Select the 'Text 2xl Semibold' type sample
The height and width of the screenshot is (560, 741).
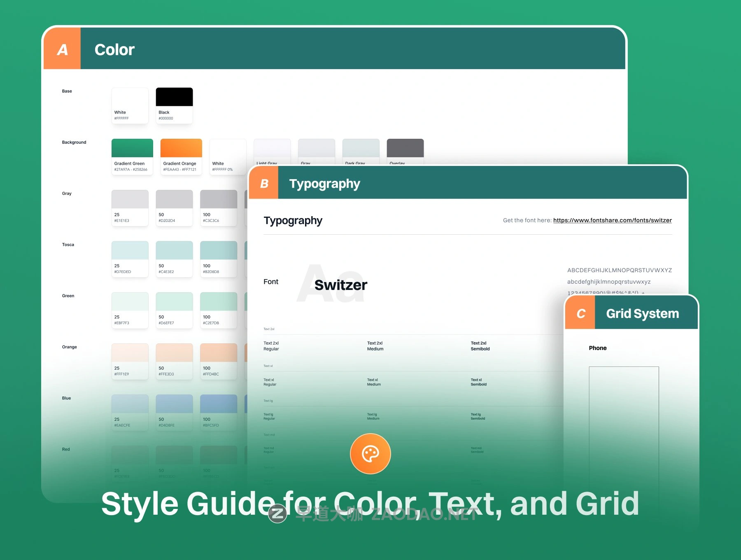[x=480, y=346]
